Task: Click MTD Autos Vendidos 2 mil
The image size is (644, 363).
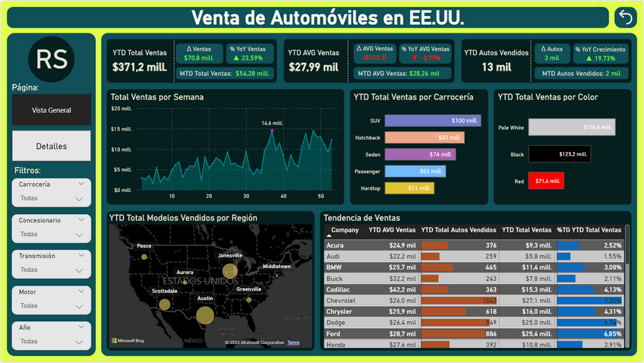Action: point(581,74)
